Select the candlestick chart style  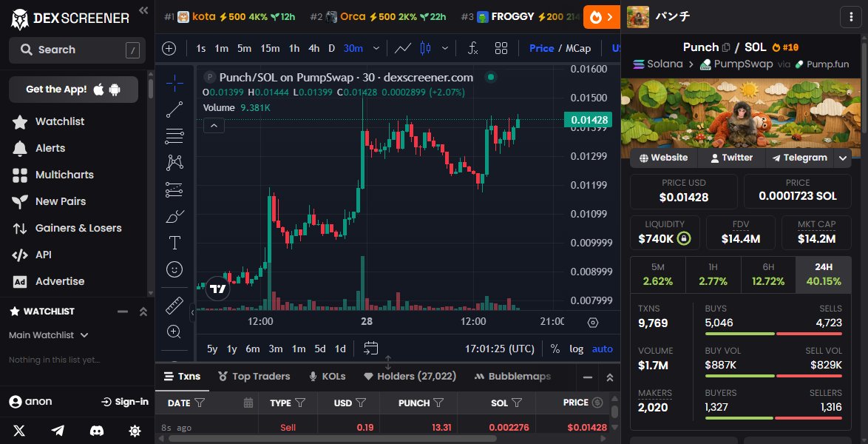(x=425, y=48)
